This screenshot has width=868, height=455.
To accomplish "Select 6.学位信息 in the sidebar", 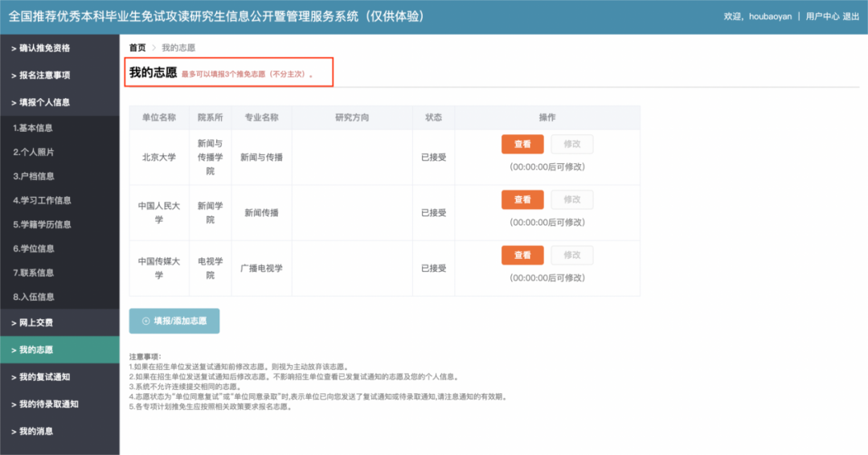I will coord(59,249).
